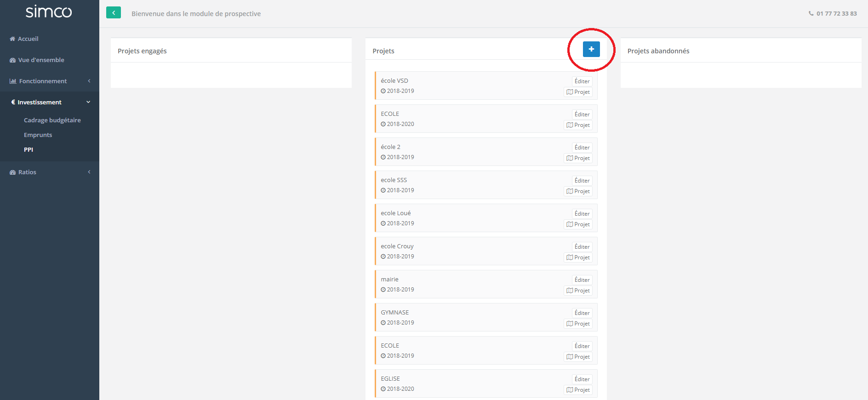Click the simco logo
Screen dimensions: 868x400
(x=49, y=11)
